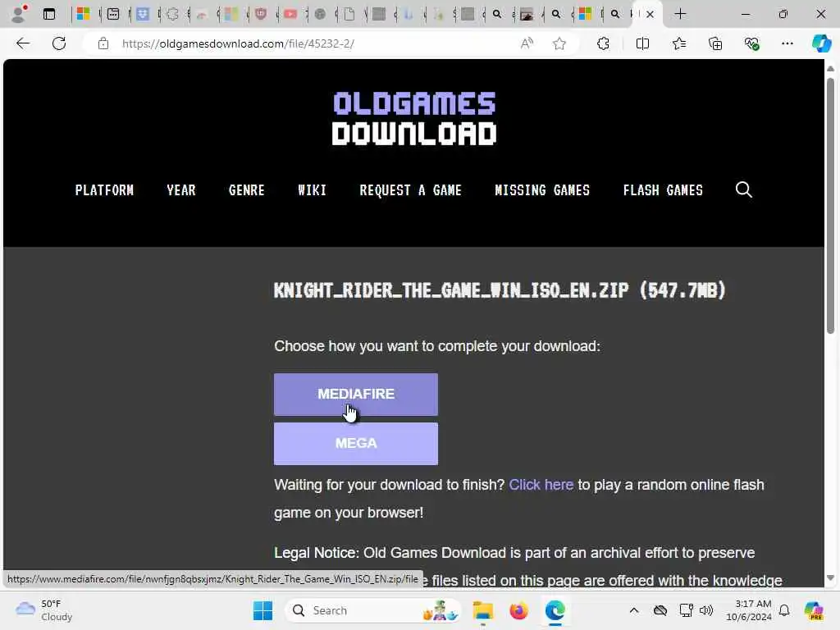Viewport: 840px width, 630px height.
Task: Open the volume speaker tray icon
Action: coord(706,610)
